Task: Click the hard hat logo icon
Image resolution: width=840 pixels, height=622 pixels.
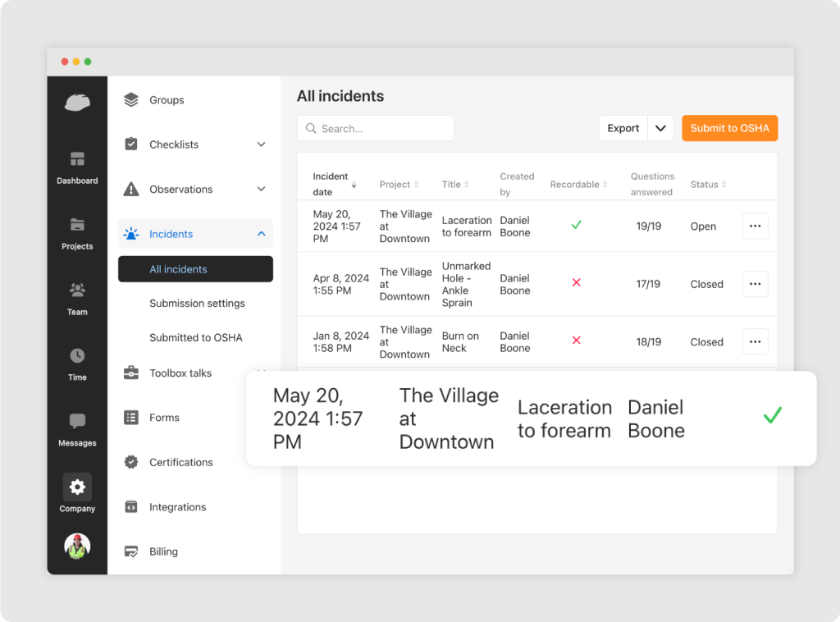Action: [x=77, y=103]
